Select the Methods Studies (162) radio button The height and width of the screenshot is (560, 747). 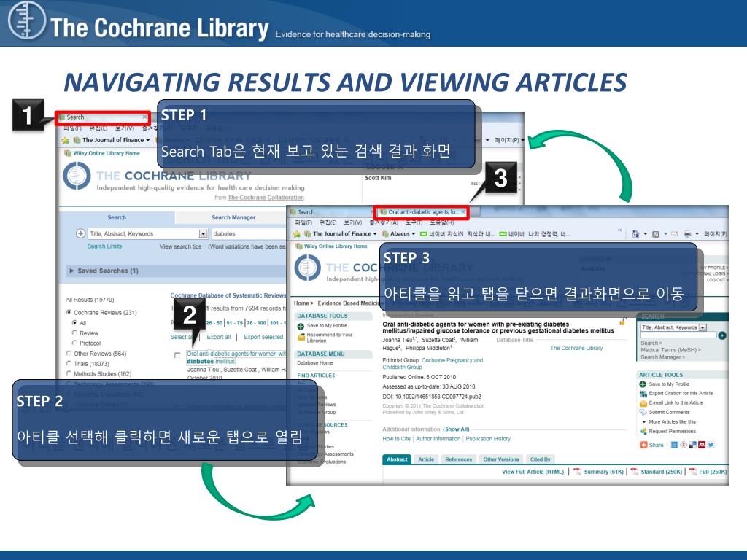pos(69,373)
